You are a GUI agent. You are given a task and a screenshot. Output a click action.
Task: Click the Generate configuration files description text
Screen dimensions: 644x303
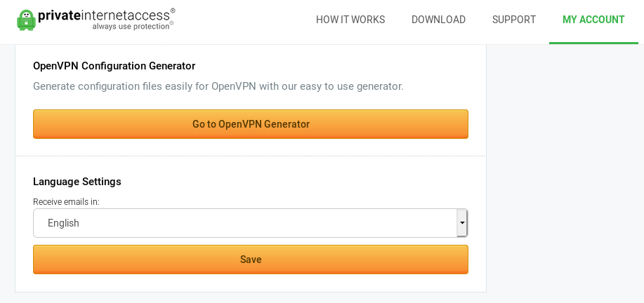[218, 86]
